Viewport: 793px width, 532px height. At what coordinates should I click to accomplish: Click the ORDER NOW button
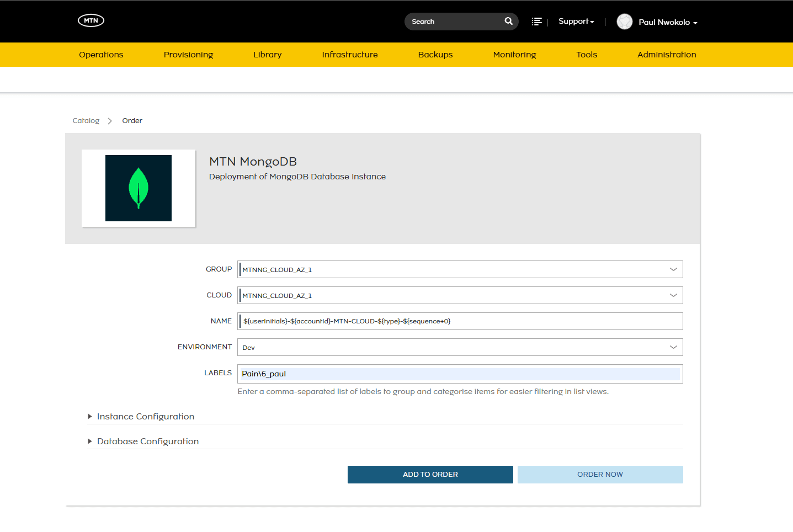pos(600,475)
